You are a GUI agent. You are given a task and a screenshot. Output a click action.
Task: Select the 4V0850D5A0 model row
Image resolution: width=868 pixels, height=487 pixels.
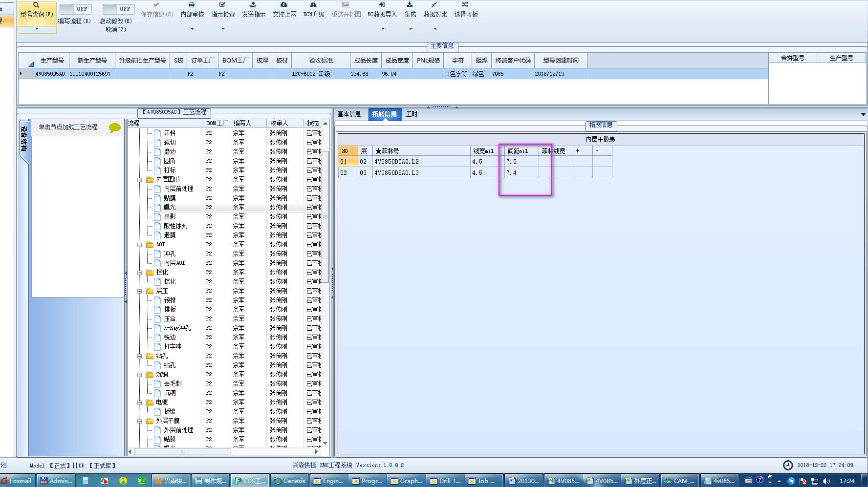point(393,74)
